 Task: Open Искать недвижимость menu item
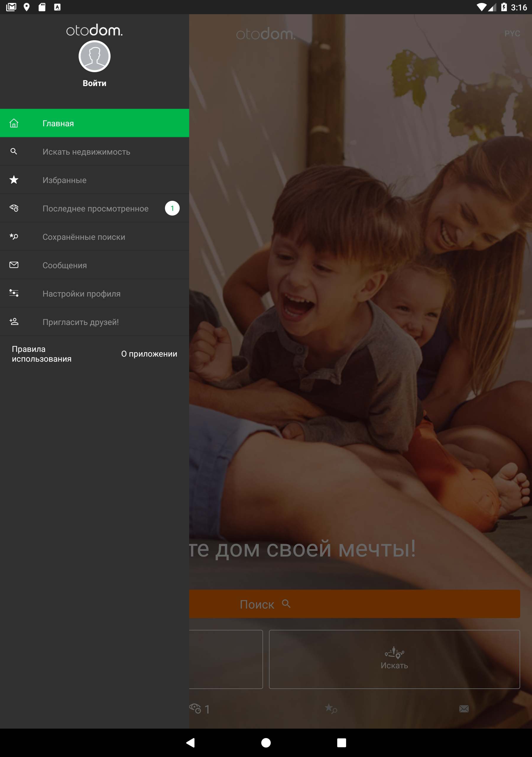click(95, 152)
